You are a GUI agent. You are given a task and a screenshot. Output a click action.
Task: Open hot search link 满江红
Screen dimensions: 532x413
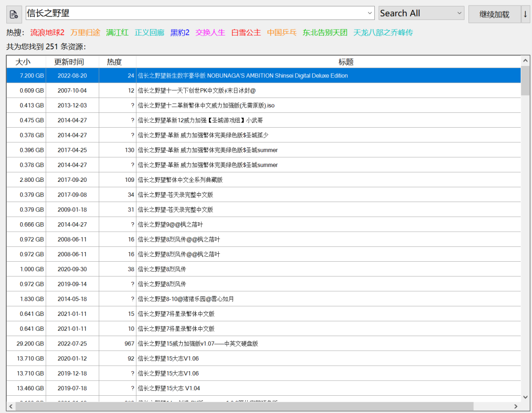pyautogui.click(x=117, y=33)
